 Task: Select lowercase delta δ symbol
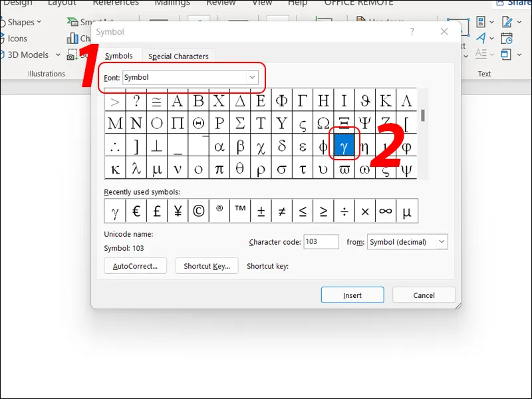[x=281, y=146]
